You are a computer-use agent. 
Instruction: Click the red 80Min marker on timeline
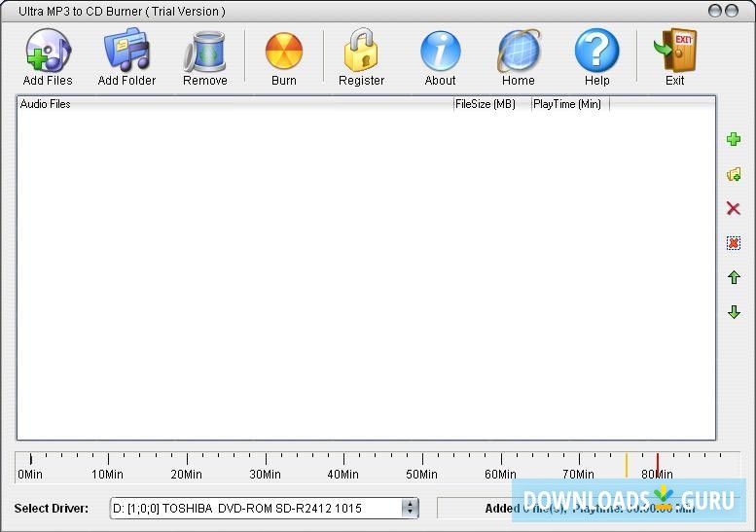(658, 463)
